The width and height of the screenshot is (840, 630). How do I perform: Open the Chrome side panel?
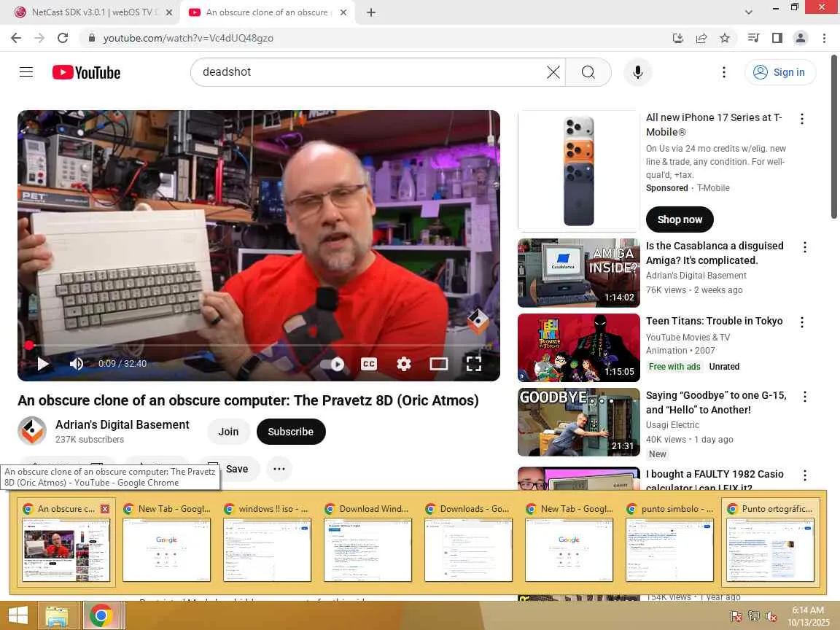(x=777, y=38)
